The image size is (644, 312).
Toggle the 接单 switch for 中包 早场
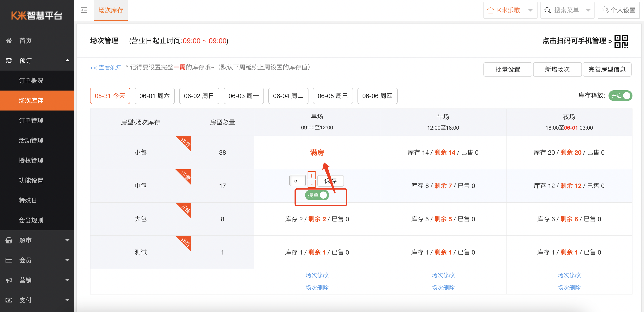[x=317, y=195]
